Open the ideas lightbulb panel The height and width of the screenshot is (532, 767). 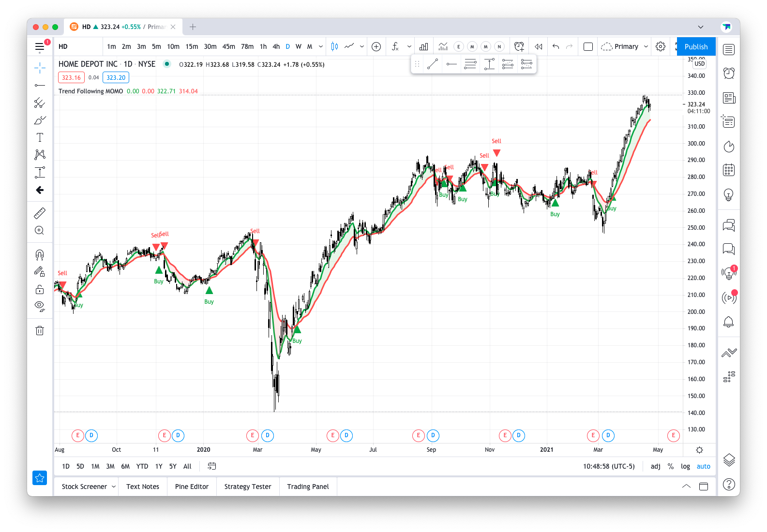click(729, 194)
